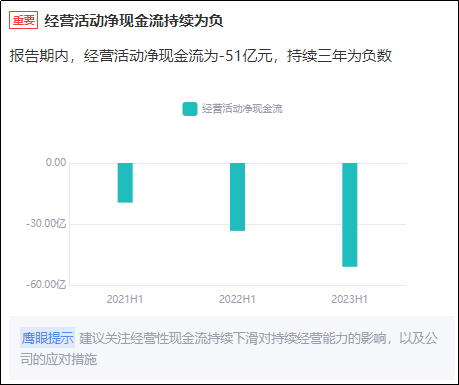The height and width of the screenshot is (385, 459).
Task: Click the red 重要 tag
Action: 23,20
